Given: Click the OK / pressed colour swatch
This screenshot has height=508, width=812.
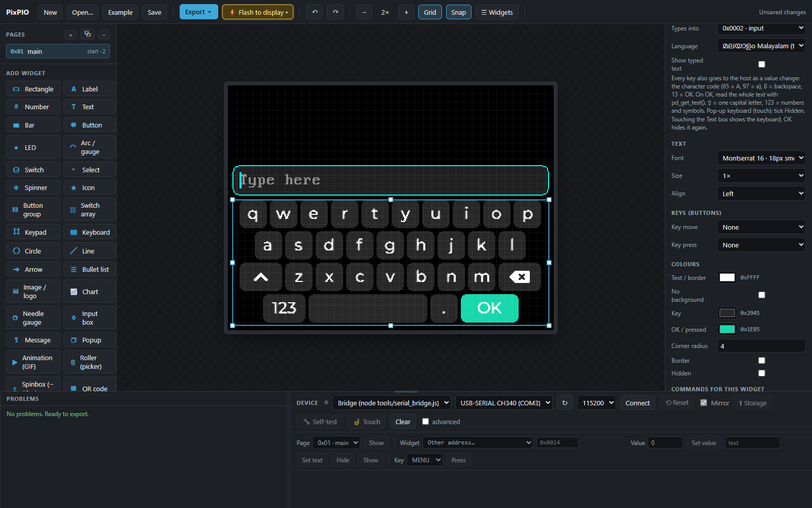Looking at the screenshot, I should click(727, 329).
